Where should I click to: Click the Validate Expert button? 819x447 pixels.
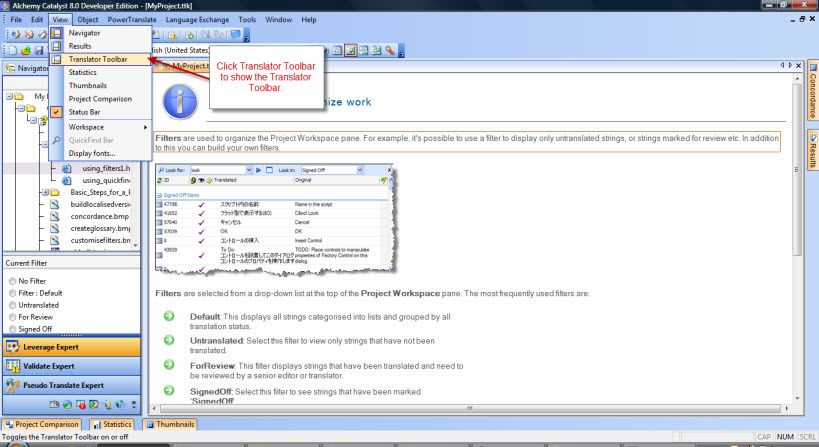[x=72, y=366]
